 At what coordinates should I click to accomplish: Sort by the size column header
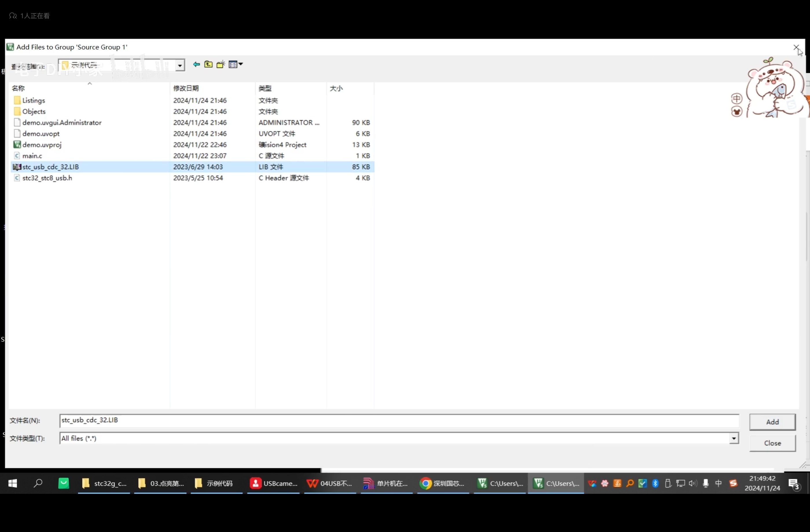pyautogui.click(x=336, y=88)
